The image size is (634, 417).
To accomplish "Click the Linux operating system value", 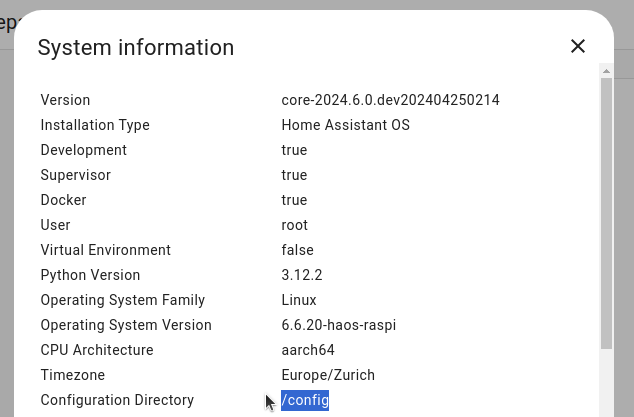I will 299,300.
